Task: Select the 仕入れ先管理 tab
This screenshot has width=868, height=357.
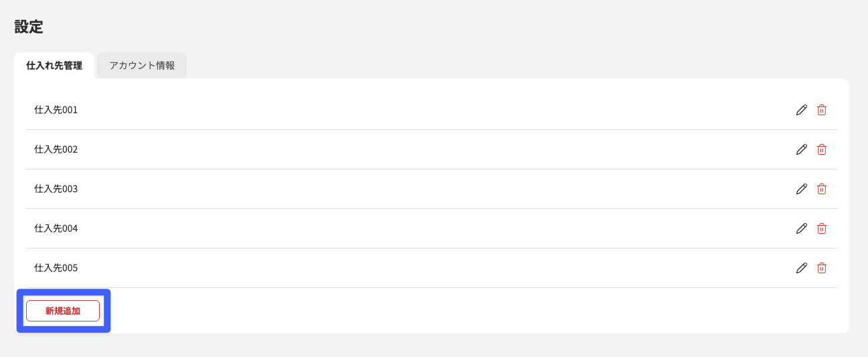Action: [x=54, y=66]
